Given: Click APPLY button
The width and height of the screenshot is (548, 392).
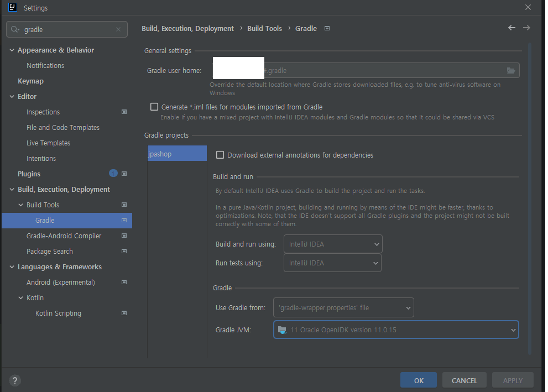Looking at the screenshot, I should 513,380.
